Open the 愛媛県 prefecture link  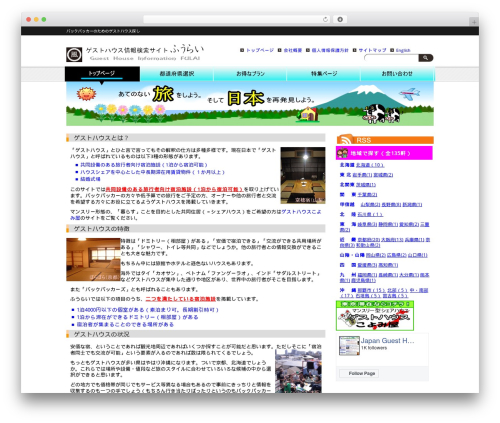pyautogui.click(x=367, y=265)
